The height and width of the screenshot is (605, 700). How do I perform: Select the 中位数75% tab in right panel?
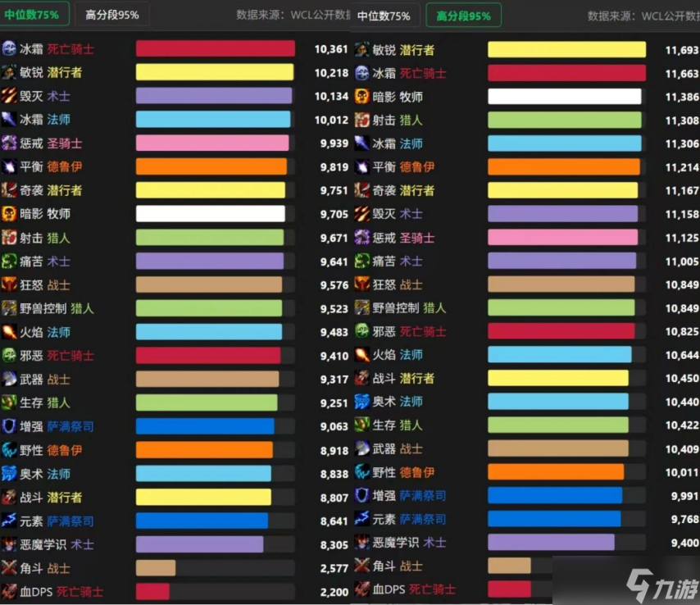384,16
